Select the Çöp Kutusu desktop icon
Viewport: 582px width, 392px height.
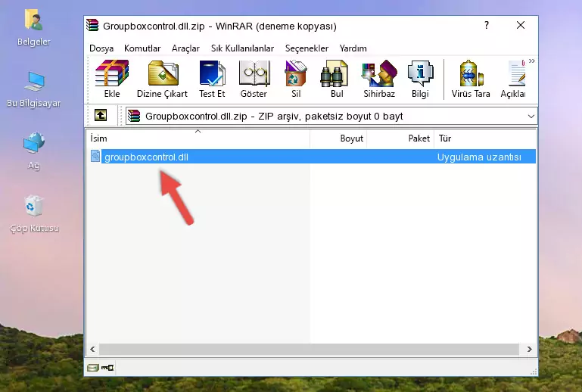click(x=34, y=214)
